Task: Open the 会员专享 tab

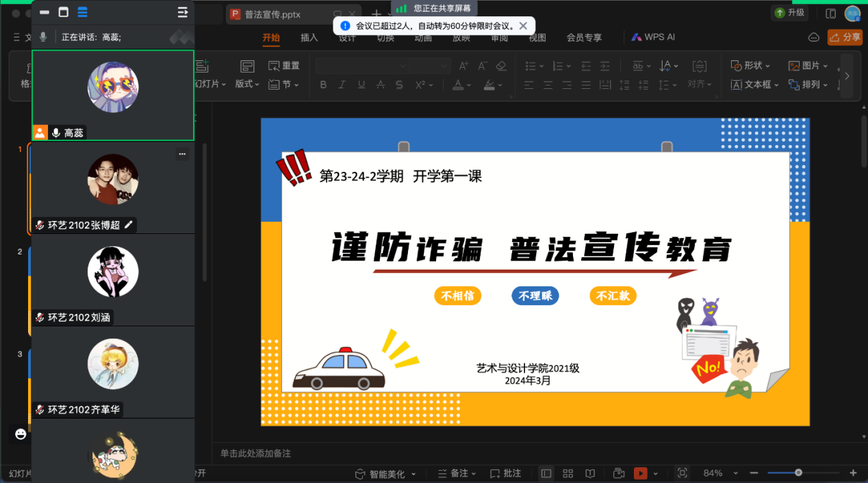Action: (584, 38)
